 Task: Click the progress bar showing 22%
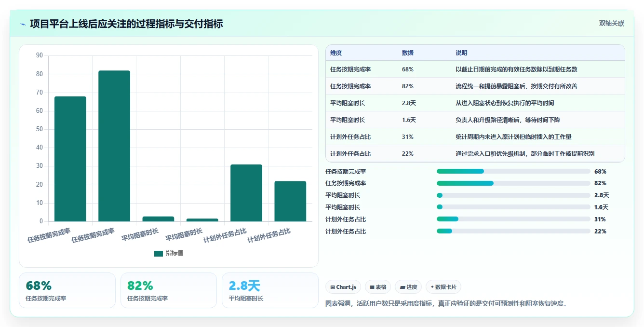click(x=513, y=232)
